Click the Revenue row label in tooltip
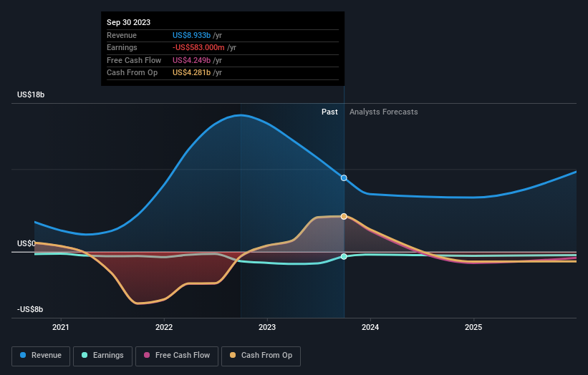This screenshot has height=375, width=588. pyautogui.click(x=122, y=35)
